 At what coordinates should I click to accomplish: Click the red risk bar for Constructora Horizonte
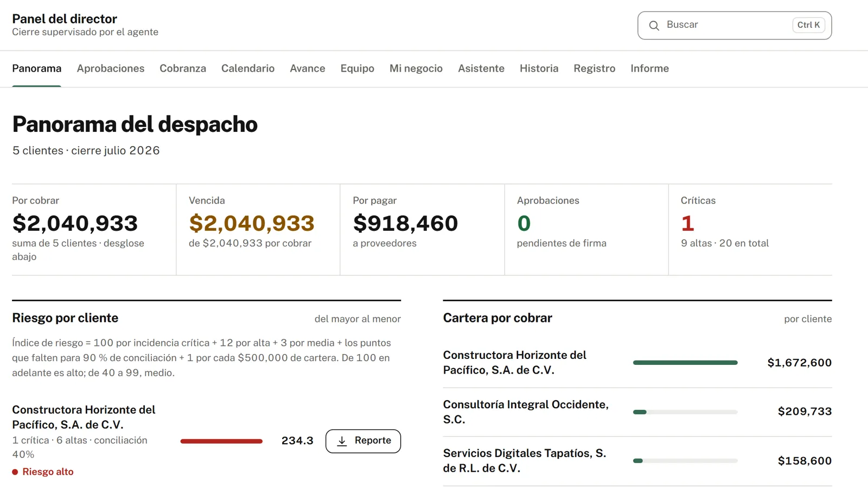[x=221, y=441]
